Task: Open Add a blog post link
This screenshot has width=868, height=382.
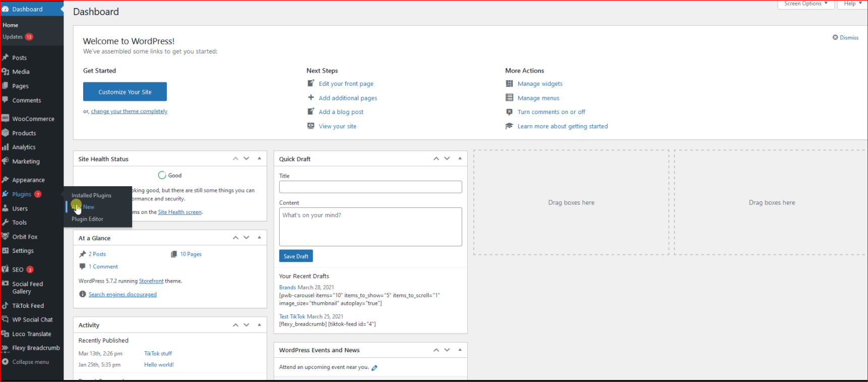Action: [x=341, y=112]
